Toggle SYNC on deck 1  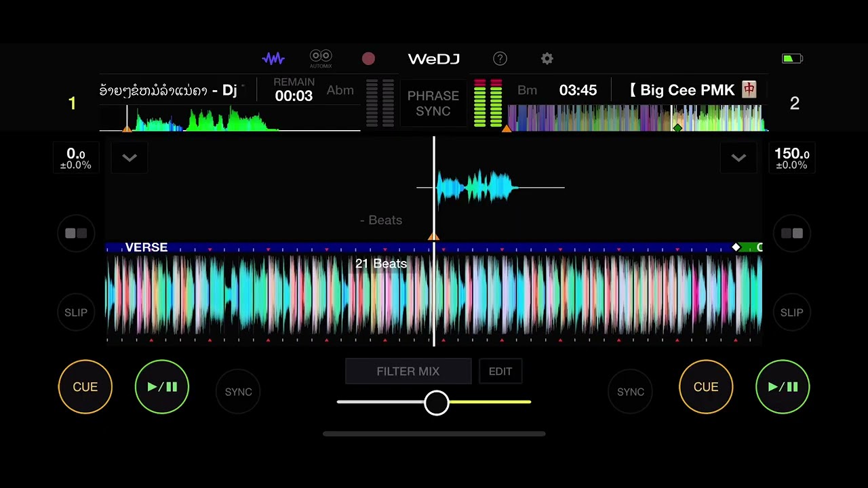tap(238, 392)
